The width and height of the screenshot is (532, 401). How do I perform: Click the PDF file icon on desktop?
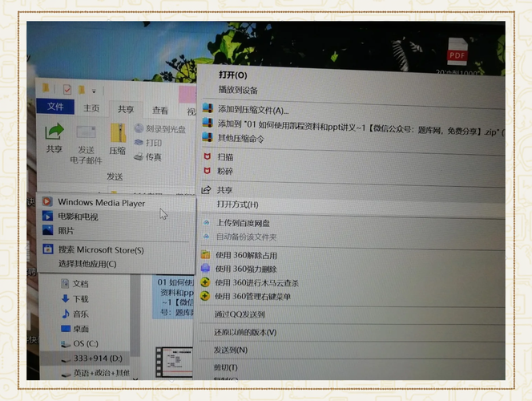point(457,52)
